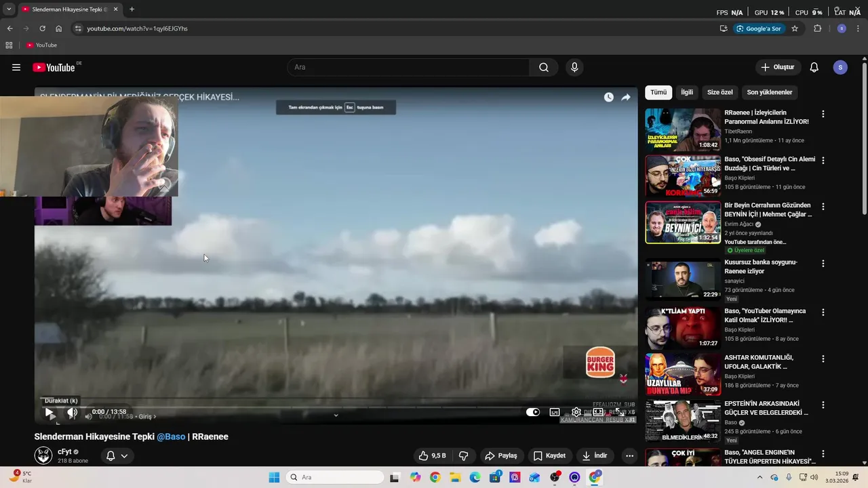The image size is (868, 488).
Task: Toggle the autoplay switch in the player
Action: 533,412
